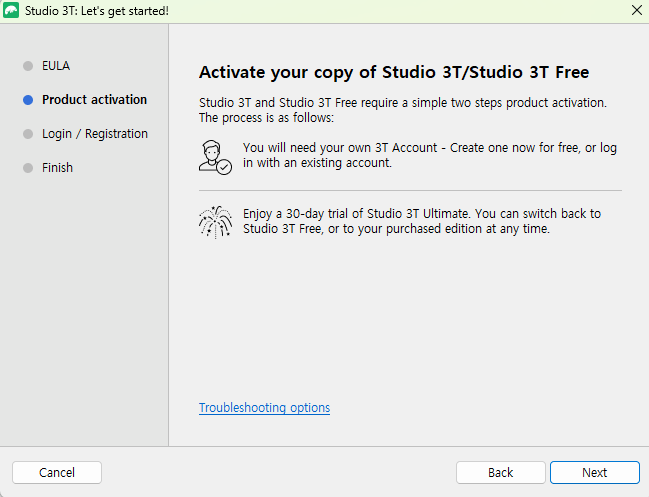Image resolution: width=649 pixels, height=497 pixels.
Task: Click the gray Login / Registration bullet
Action: coord(28,134)
